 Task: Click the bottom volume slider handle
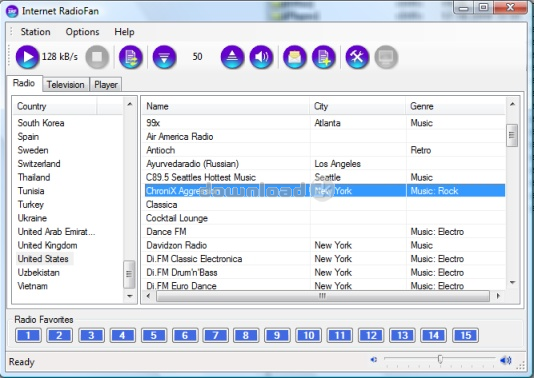click(440, 359)
